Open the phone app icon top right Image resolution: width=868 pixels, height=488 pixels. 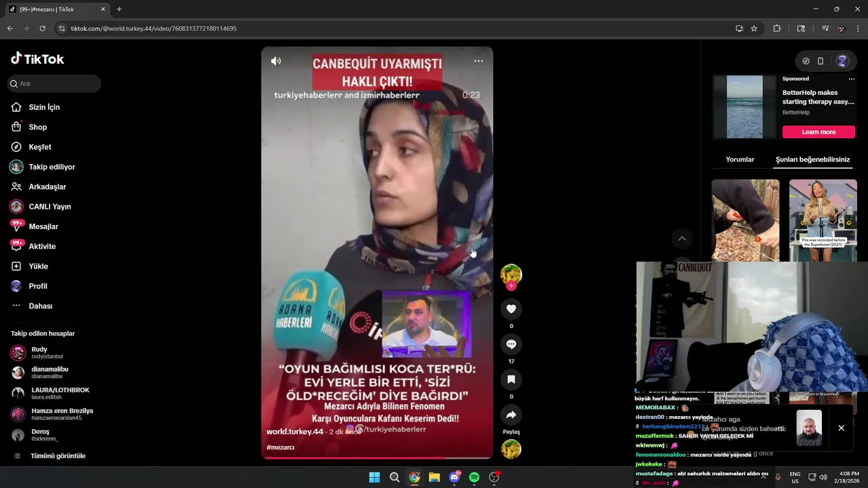click(821, 61)
